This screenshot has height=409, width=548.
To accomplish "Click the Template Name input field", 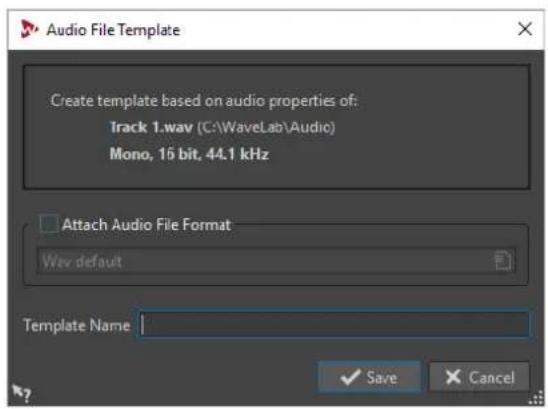I will pos(334,325).
